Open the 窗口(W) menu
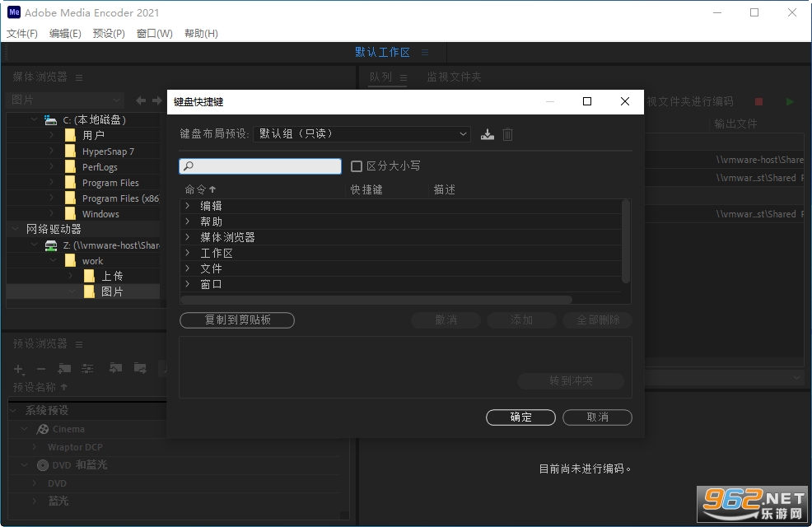Viewport: 812px width, 527px height. (x=154, y=34)
